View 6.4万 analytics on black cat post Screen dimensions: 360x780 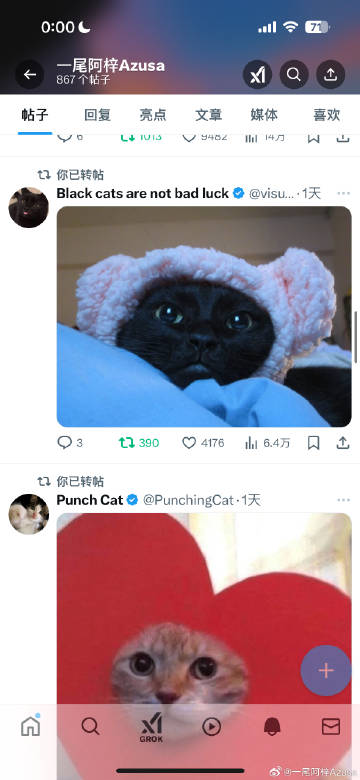[268, 443]
